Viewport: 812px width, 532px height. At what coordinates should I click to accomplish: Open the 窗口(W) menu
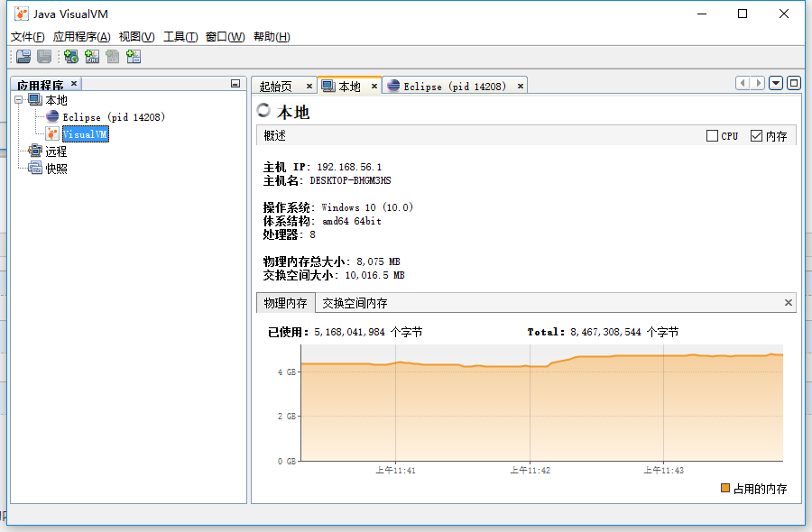point(226,37)
